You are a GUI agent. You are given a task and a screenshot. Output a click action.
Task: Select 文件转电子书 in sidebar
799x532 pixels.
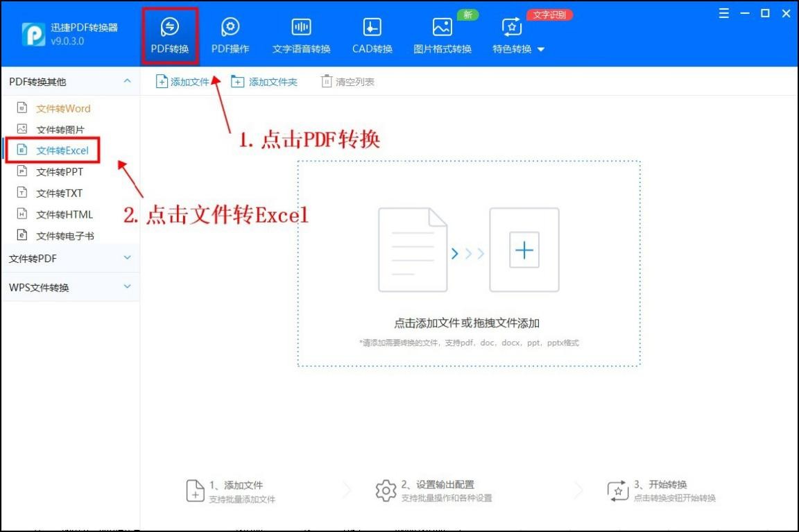click(x=65, y=235)
